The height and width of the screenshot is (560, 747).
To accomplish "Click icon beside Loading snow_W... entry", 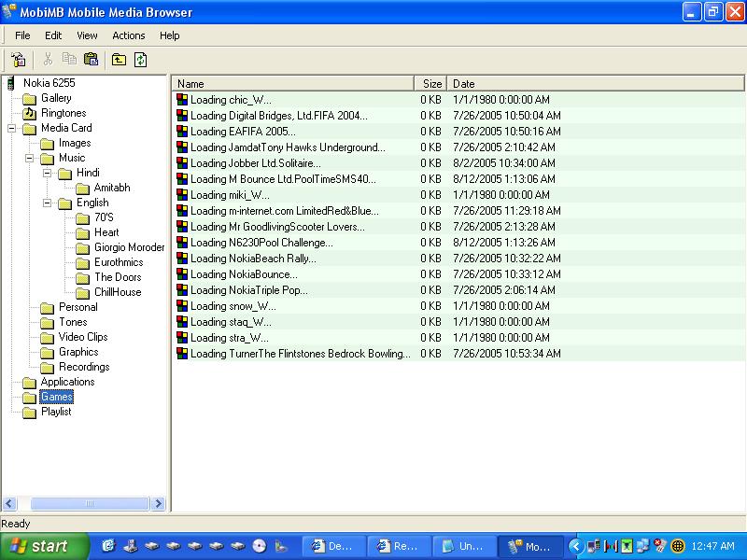I will pyautogui.click(x=182, y=306).
